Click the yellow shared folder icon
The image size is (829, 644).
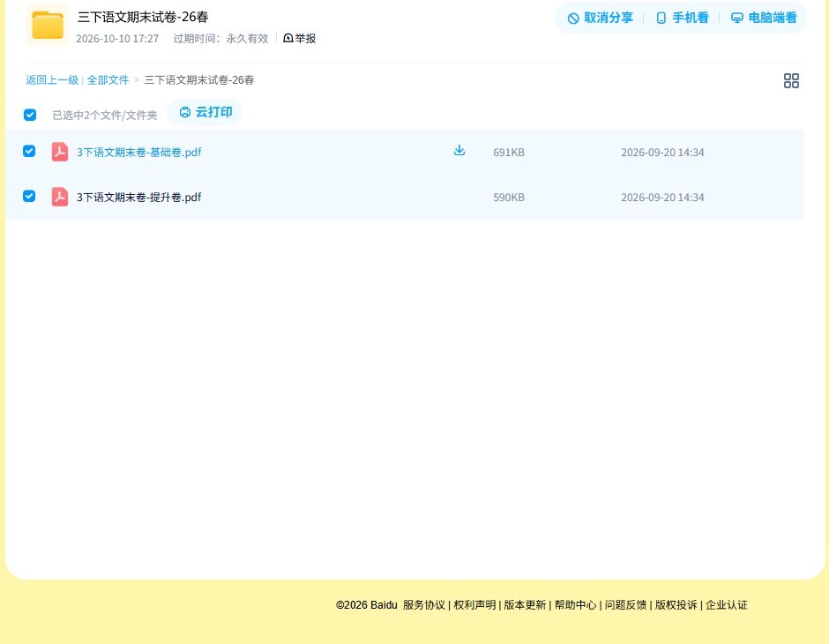coord(48,25)
